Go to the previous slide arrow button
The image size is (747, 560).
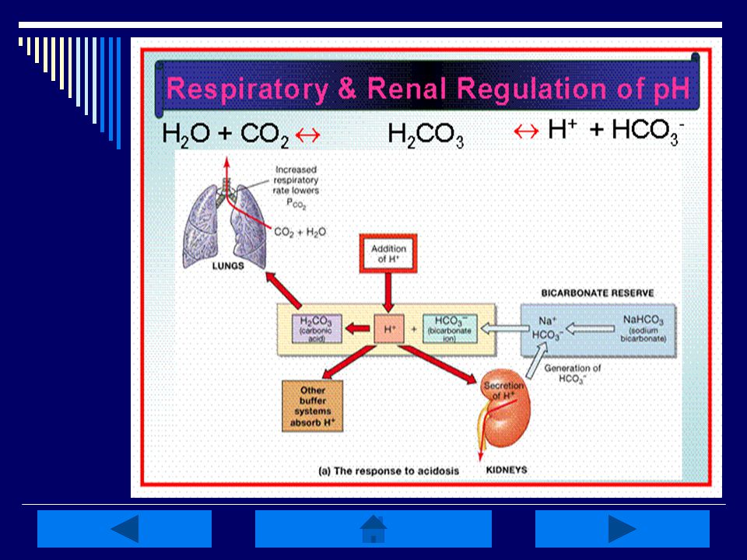pos(124,529)
